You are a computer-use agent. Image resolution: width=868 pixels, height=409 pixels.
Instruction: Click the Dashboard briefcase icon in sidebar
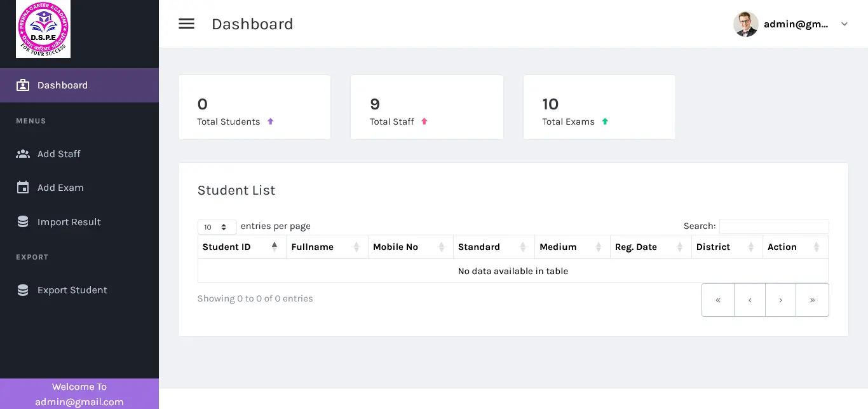click(23, 85)
